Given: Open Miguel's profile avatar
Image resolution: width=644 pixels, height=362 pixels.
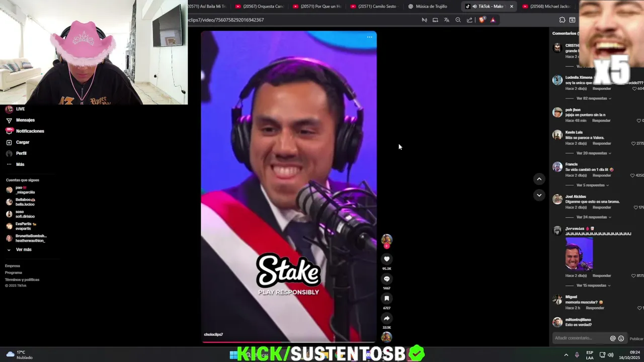Looking at the screenshot, I should click(557, 300).
